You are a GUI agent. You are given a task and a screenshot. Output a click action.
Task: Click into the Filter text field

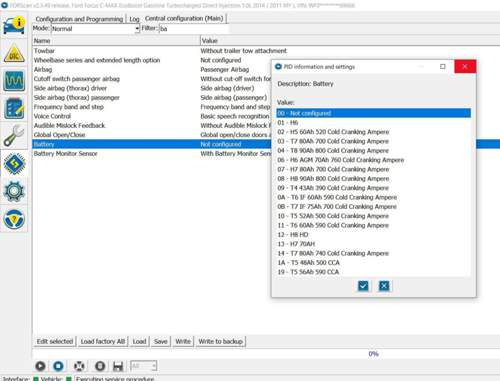[194, 29]
